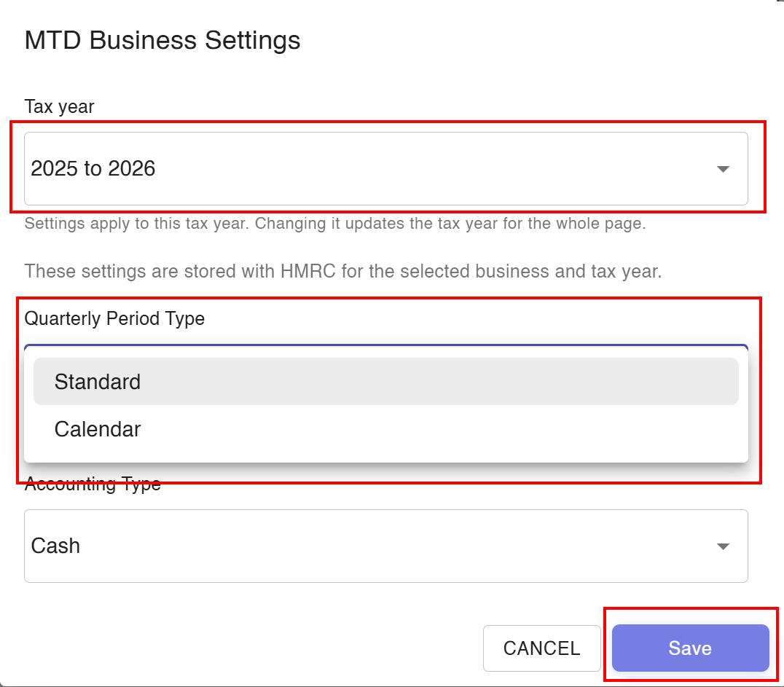
Task: Click empty dialog area left of CANCEL
Action: (x=250, y=648)
